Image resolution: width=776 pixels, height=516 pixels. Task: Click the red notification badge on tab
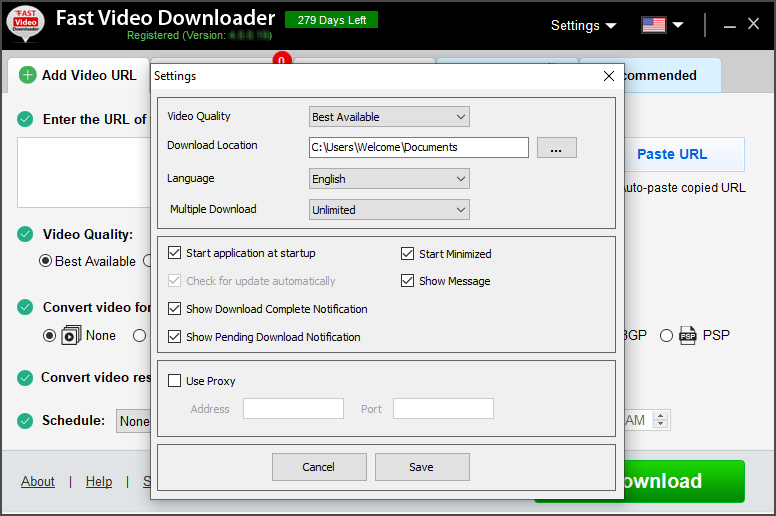click(282, 60)
